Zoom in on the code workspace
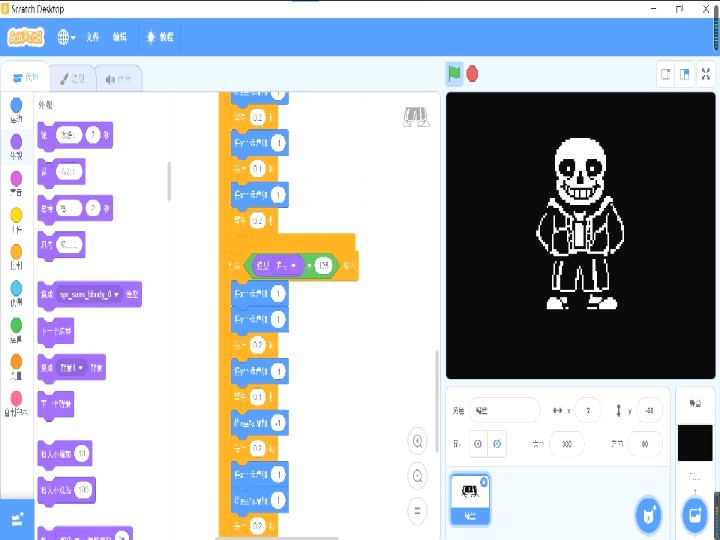The width and height of the screenshot is (720, 540). pyautogui.click(x=418, y=440)
